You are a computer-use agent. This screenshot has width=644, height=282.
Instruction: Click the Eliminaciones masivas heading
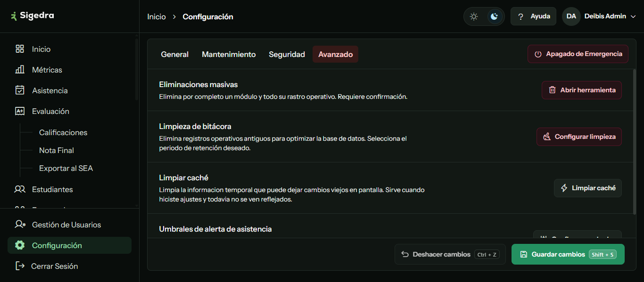(198, 85)
